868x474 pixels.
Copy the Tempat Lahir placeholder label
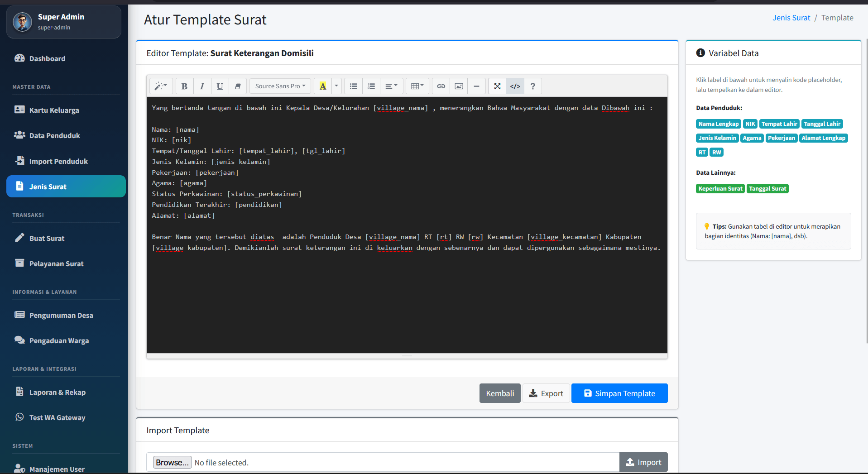(779, 124)
